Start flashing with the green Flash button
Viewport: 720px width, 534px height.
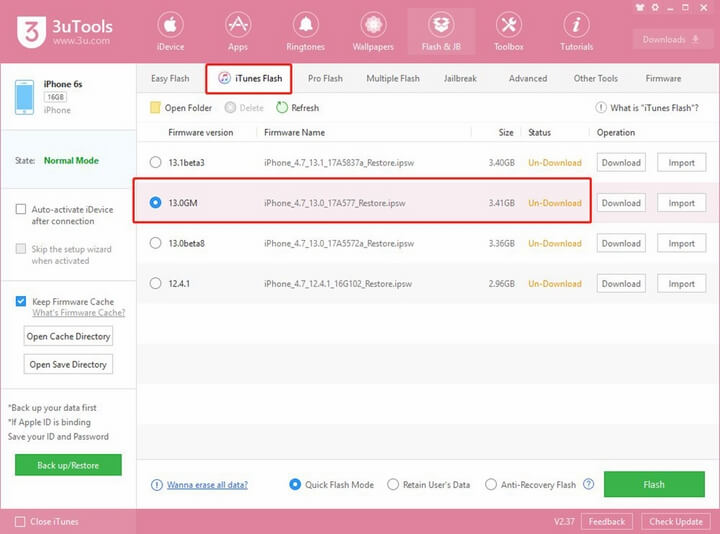point(654,484)
